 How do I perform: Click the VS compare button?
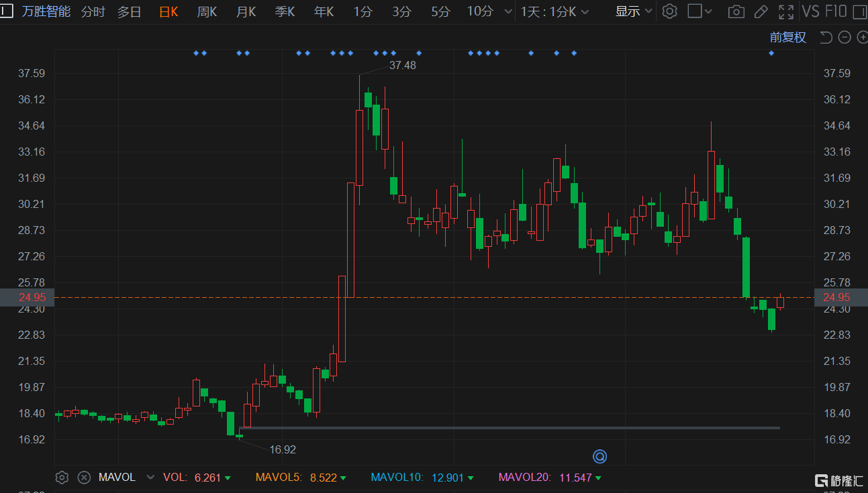point(810,11)
